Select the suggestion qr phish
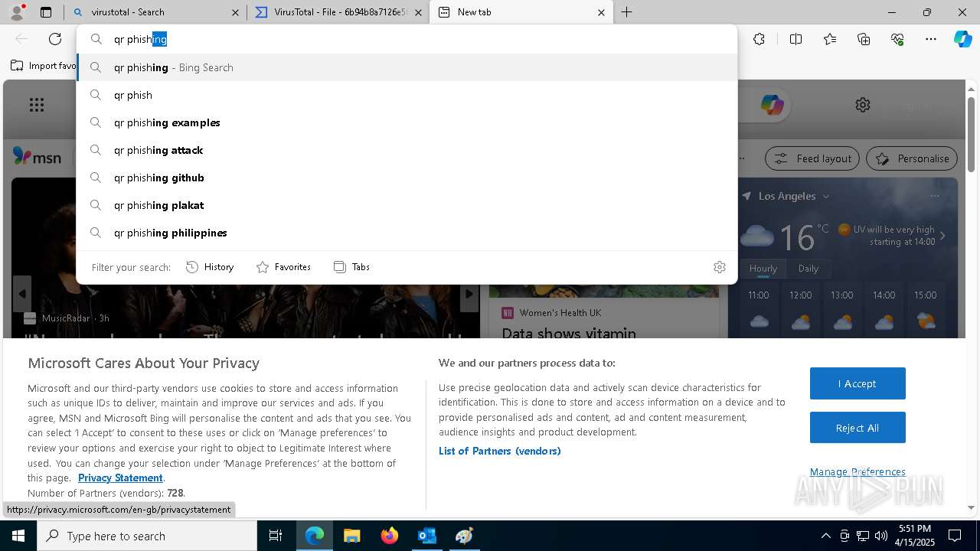This screenshot has height=551, width=980. coord(407,95)
